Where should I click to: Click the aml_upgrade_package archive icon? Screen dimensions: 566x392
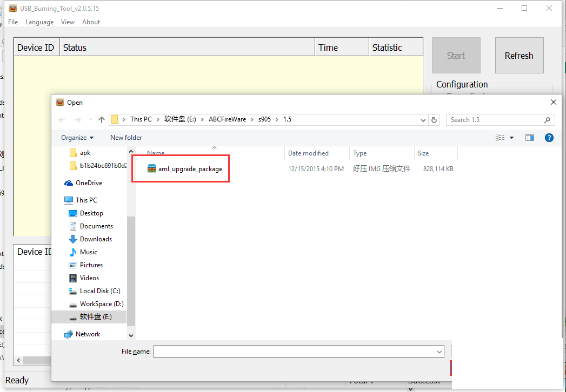coord(152,168)
